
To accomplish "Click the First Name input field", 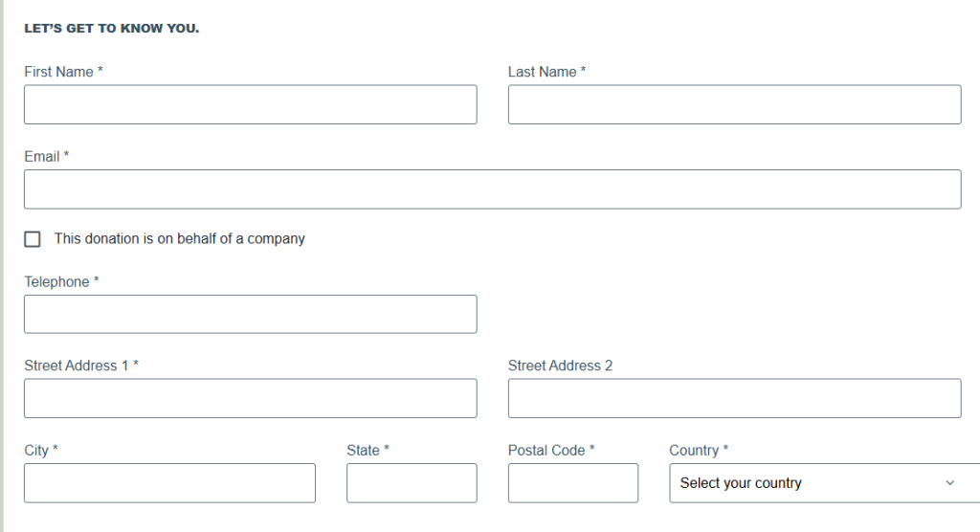I will pos(250,104).
